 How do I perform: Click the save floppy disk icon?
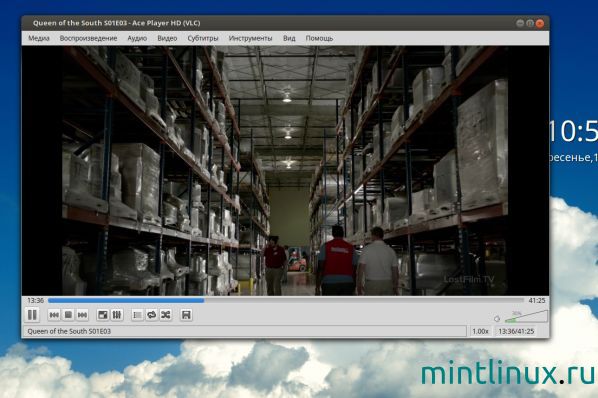pyautogui.click(x=186, y=315)
